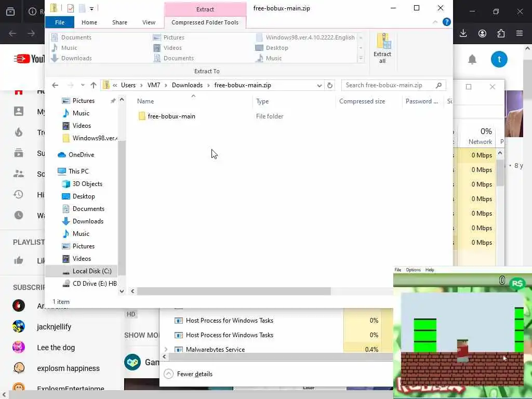532x399 pixels.
Task: Expand the Malwarebytes Service process row
Action: pos(166,349)
